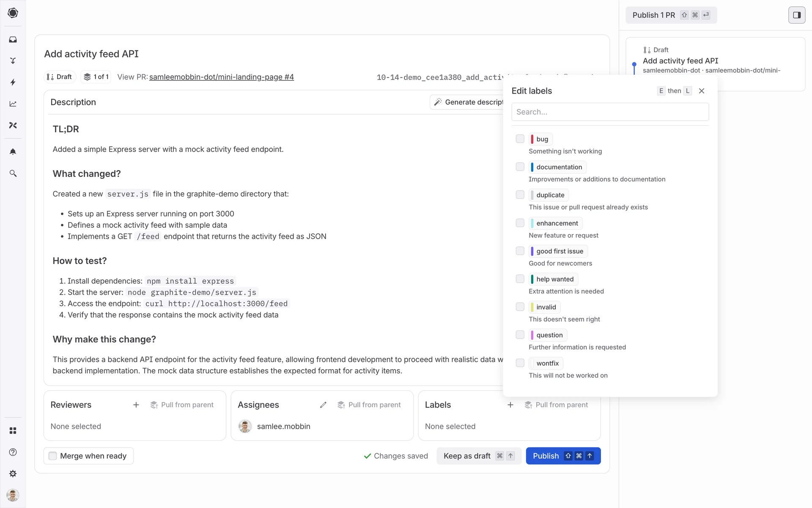Viewport: 812px width, 508px height.
Task: Click the label Search field
Action: click(x=609, y=112)
